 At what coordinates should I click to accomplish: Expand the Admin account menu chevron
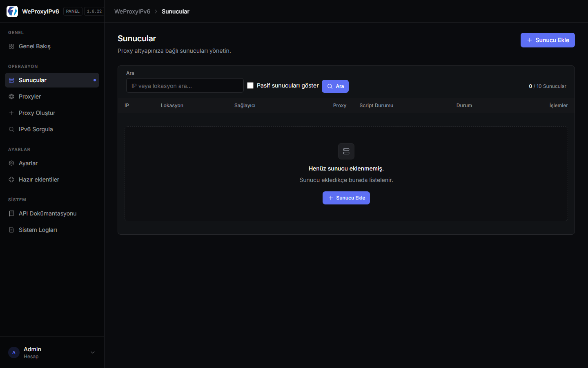point(93,352)
